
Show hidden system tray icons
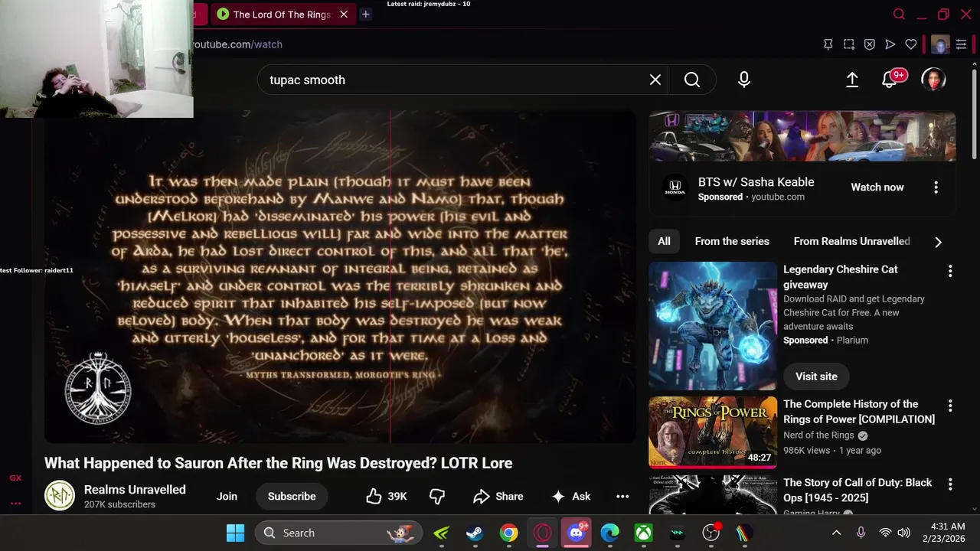836,533
